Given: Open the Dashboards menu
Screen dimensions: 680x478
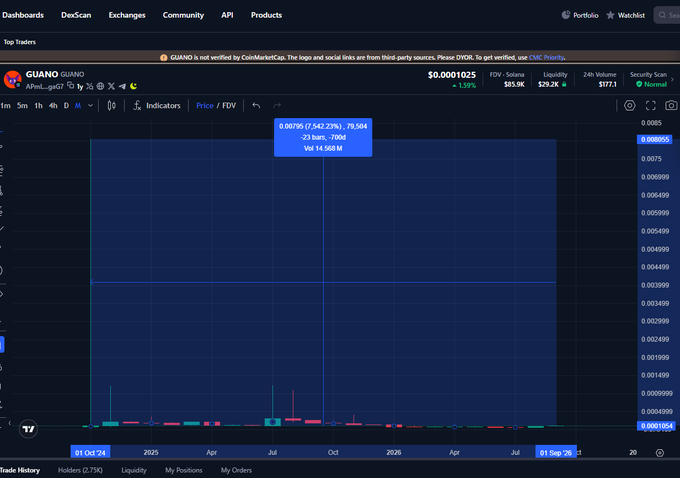Looking at the screenshot, I should coord(23,15).
